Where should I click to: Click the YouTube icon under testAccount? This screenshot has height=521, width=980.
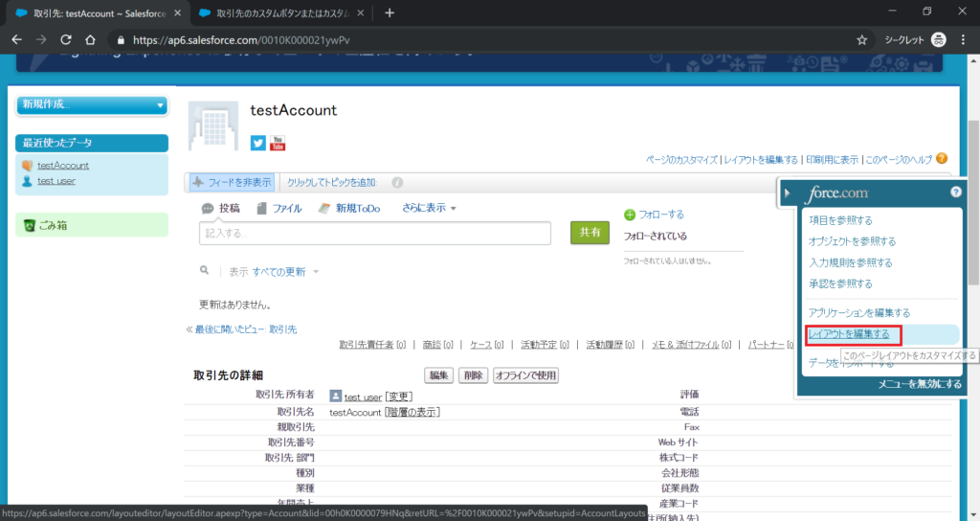point(278,144)
